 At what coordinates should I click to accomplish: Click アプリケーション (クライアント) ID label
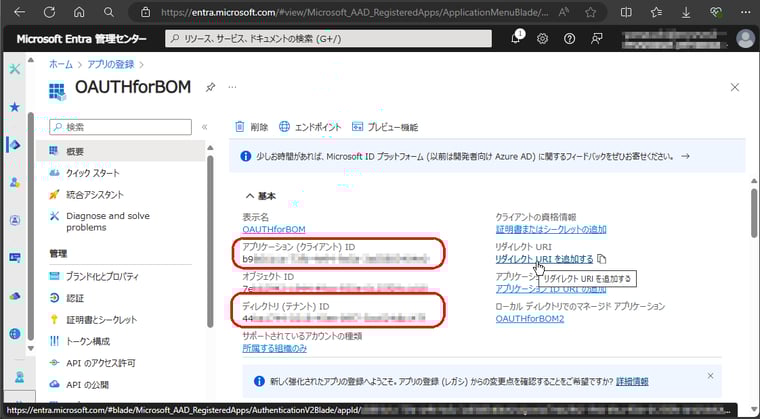[299, 247]
